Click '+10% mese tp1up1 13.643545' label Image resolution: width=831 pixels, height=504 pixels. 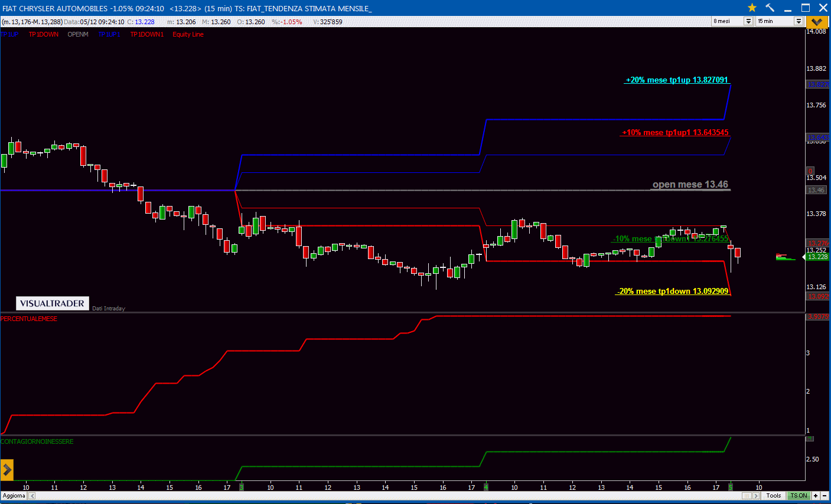[x=675, y=133]
